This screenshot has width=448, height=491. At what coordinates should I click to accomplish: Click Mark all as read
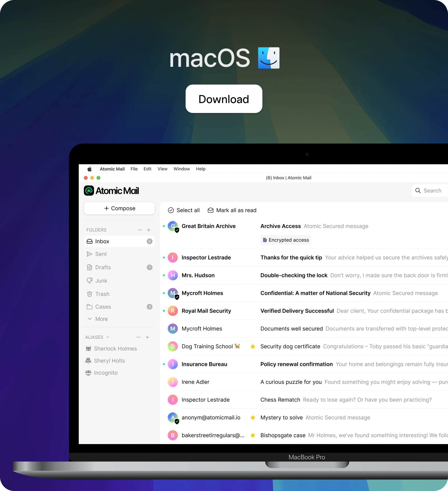click(x=232, y=210)
